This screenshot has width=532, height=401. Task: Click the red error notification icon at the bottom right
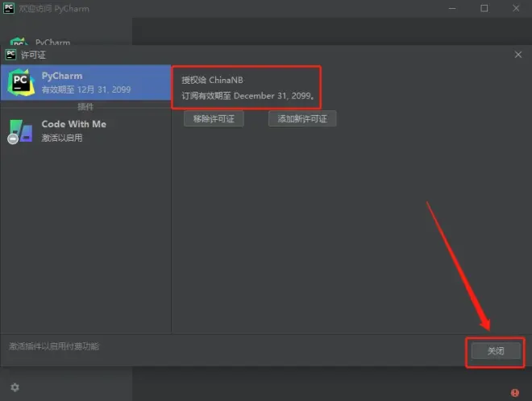pyautogui.click(x=515, y=392)
